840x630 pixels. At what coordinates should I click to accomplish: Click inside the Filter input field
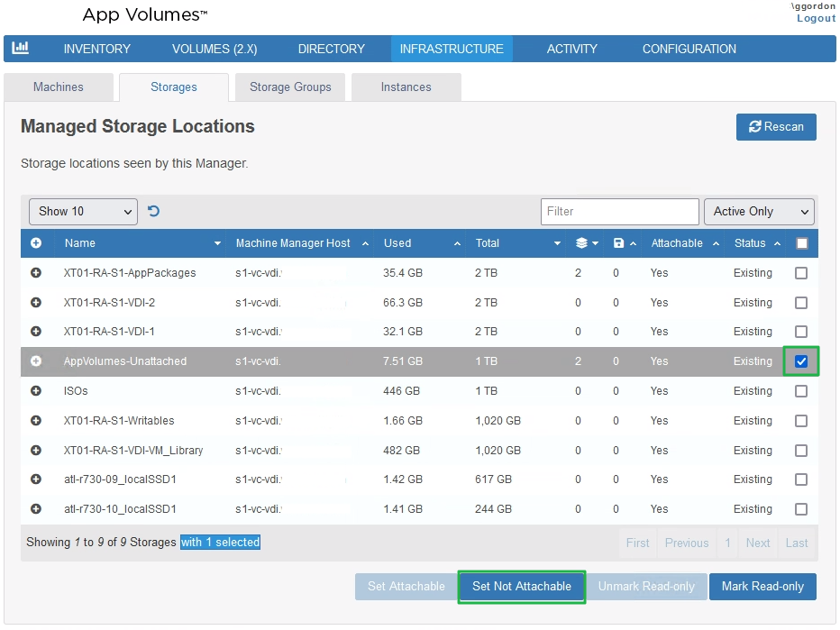point(619,211)
